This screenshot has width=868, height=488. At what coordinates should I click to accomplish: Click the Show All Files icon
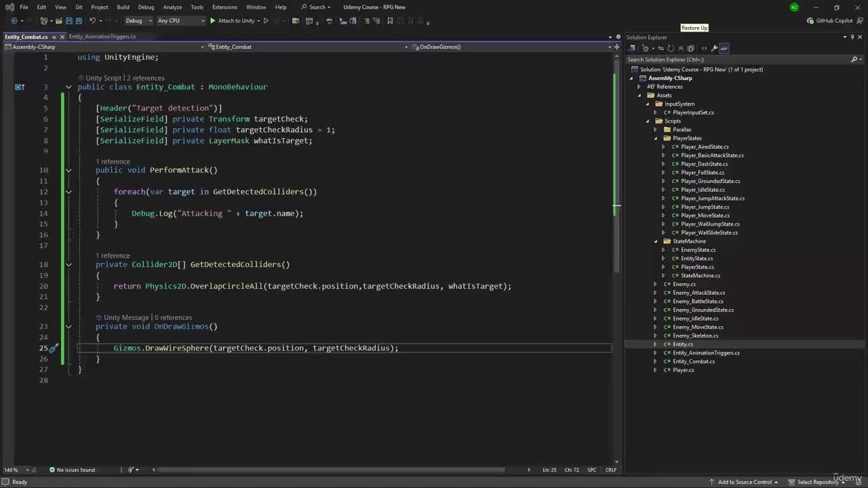[691, 48]
